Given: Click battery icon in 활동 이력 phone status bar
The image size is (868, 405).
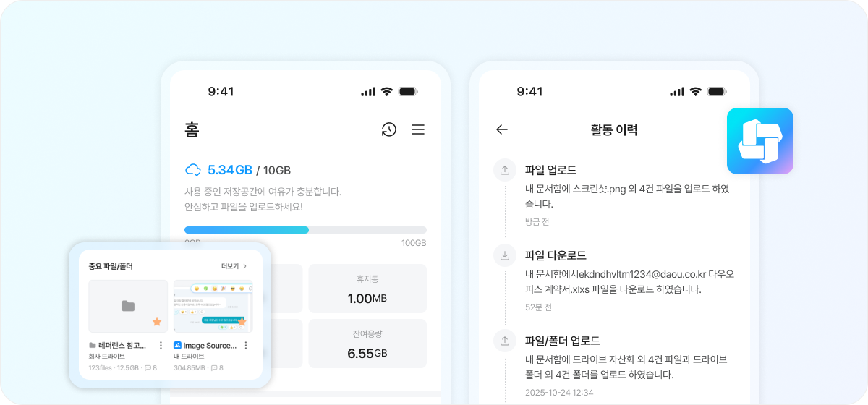Looking at the screenshot, I should pyautogui.click(x=717, y=92).
